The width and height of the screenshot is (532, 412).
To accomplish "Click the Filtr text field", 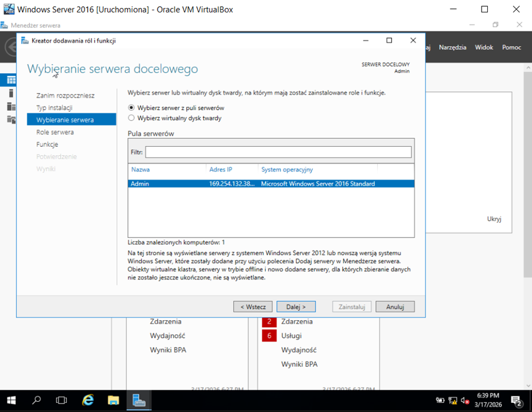I will (x=278, y=152).
